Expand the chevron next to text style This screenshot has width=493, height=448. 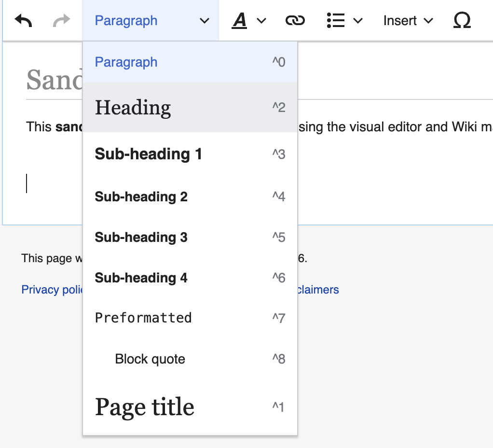[x=261, y=21]
